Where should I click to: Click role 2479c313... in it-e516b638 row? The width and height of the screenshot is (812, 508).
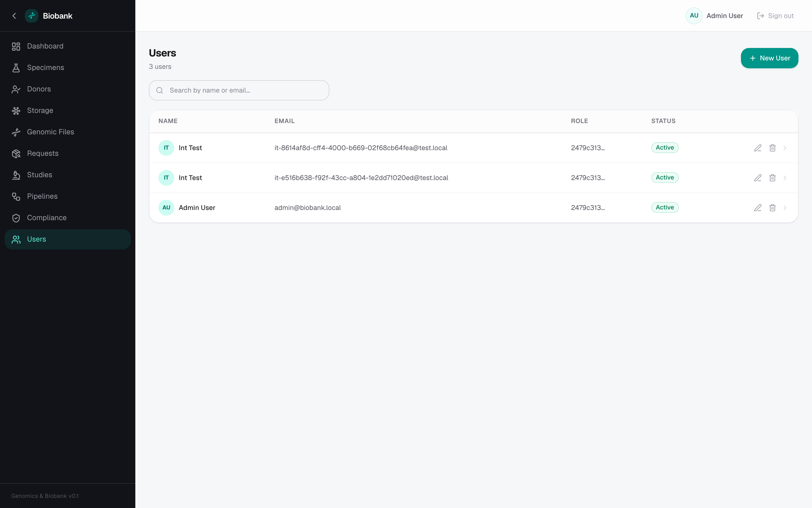(588, 178)
